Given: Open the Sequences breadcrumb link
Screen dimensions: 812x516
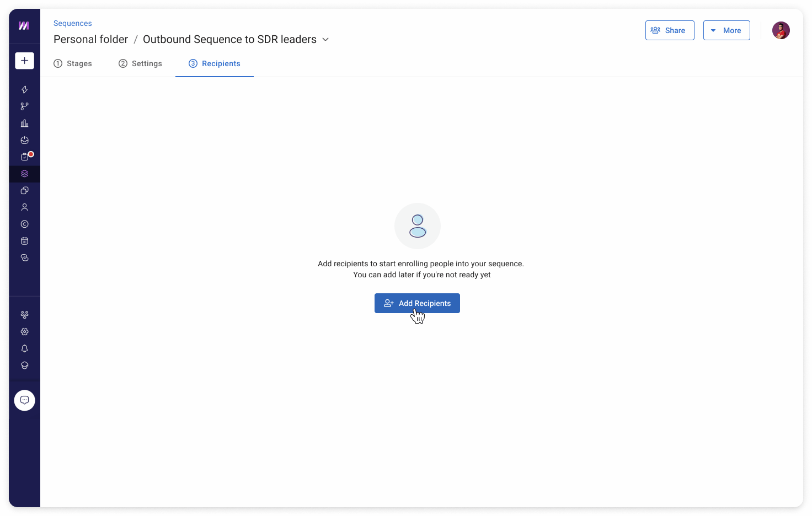Looking at the screenshot, I should click(72, 23).
